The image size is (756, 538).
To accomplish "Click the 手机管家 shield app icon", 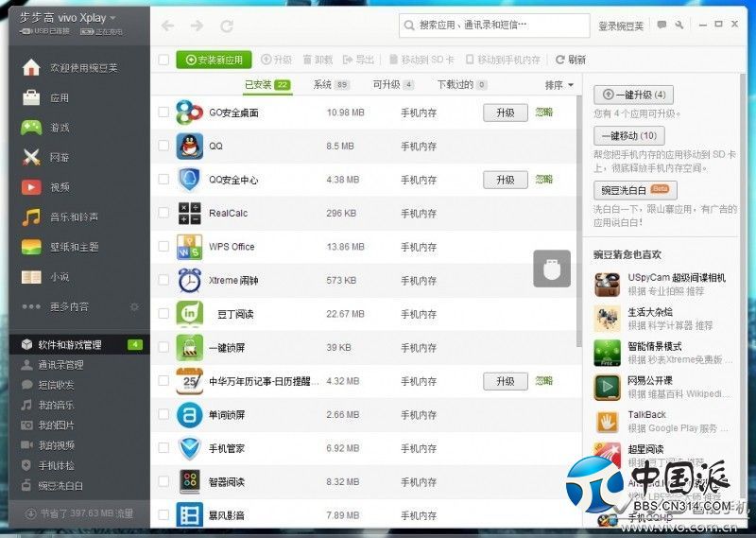I will coord(190,448).
